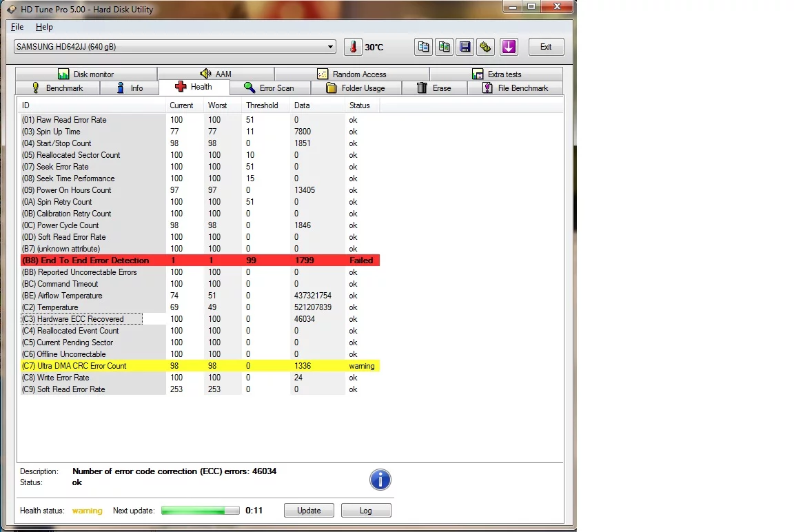794x532 pixels.
Task: Open the File menu
Action: point(17,27)
